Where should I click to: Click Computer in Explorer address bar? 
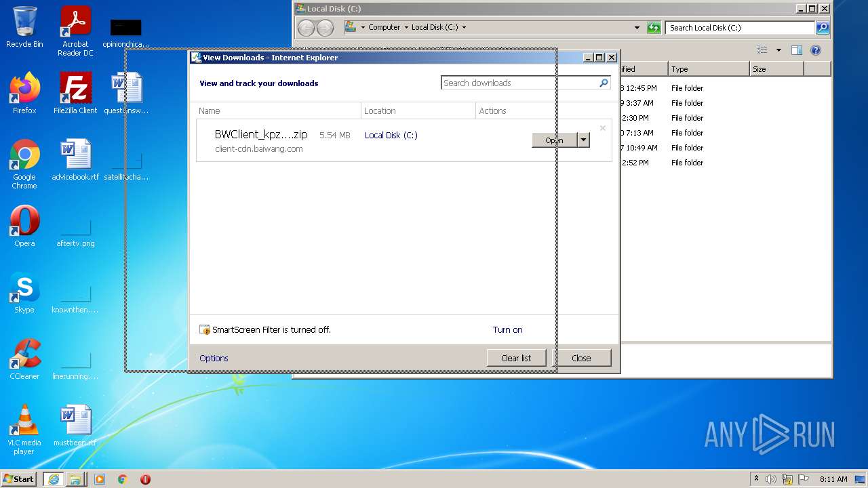(384, 28)
